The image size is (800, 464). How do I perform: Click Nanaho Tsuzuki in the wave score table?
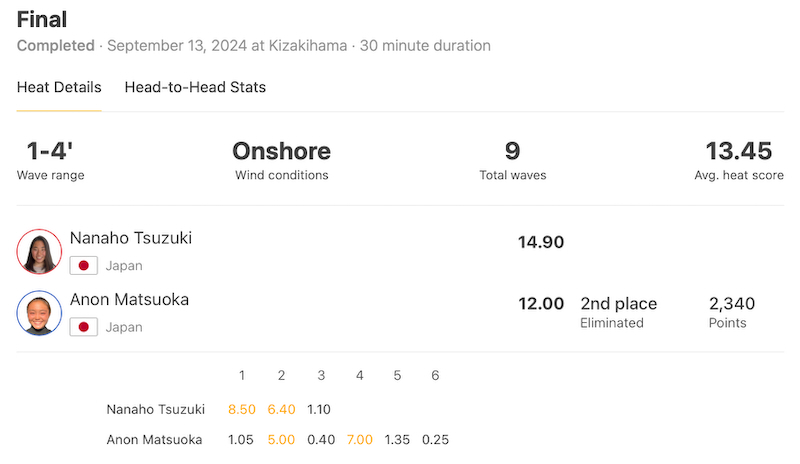coord(156,409)
